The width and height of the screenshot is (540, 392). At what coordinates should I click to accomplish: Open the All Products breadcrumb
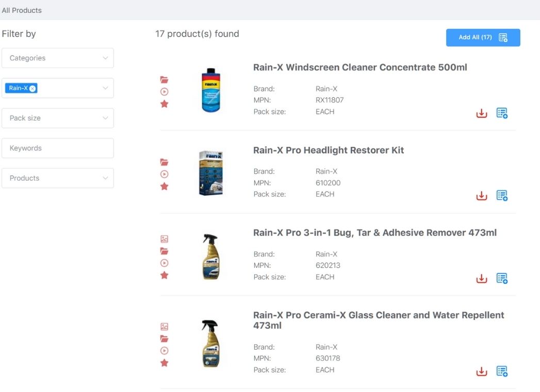coord(22,10)
